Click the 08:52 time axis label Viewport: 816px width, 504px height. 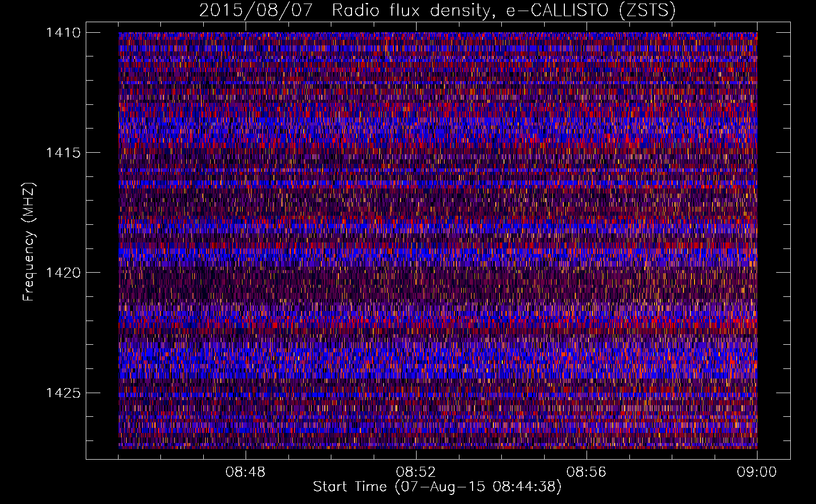pos(416,472)
